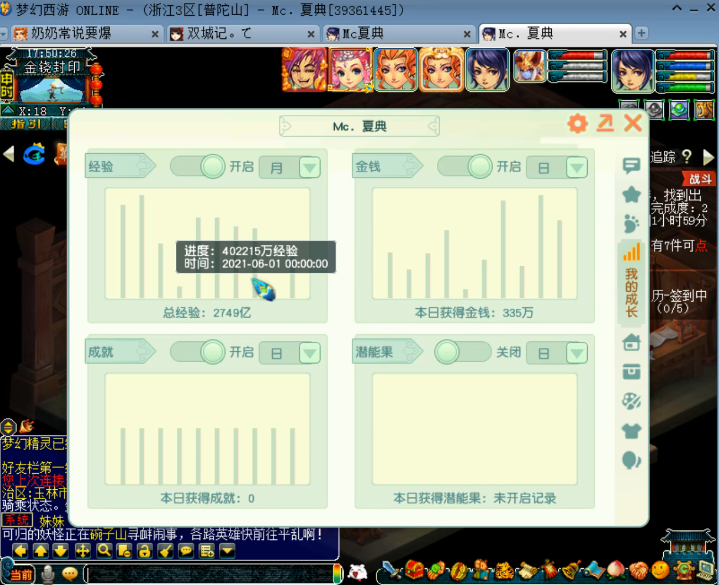Enable the 潜能果 recording switch
The image size is (719, 585).
pyautogui.click(x=463, y=352)
